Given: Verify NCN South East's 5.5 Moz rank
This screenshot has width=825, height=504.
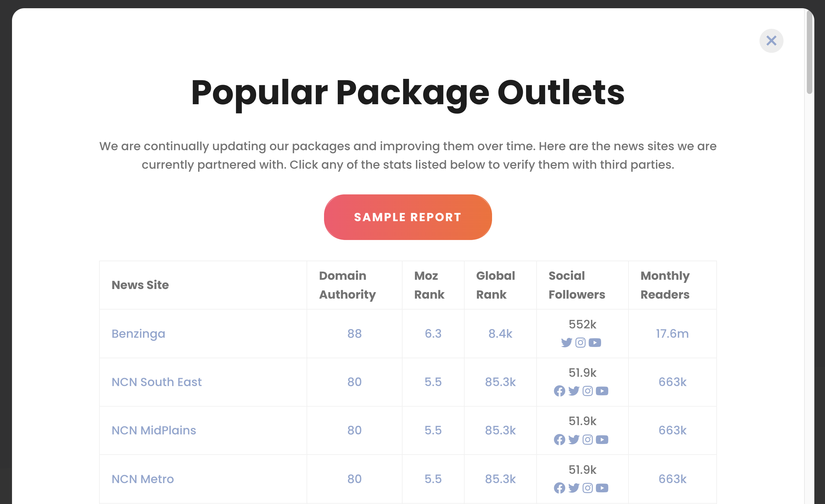Looking at the screenshot, I should 433,382.
